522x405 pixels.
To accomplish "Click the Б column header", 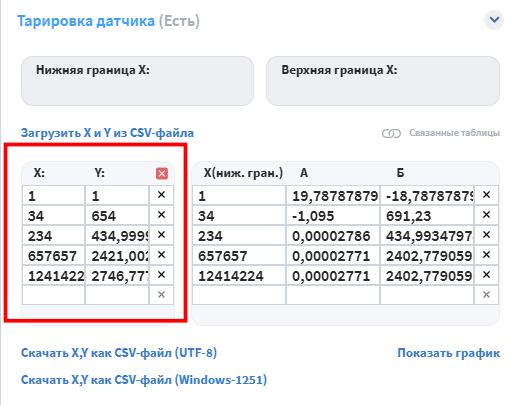I will [x=400, y=173].
